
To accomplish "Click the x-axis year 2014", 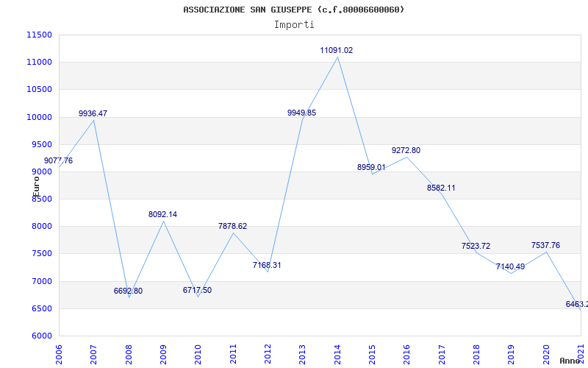I will [337, 355].
